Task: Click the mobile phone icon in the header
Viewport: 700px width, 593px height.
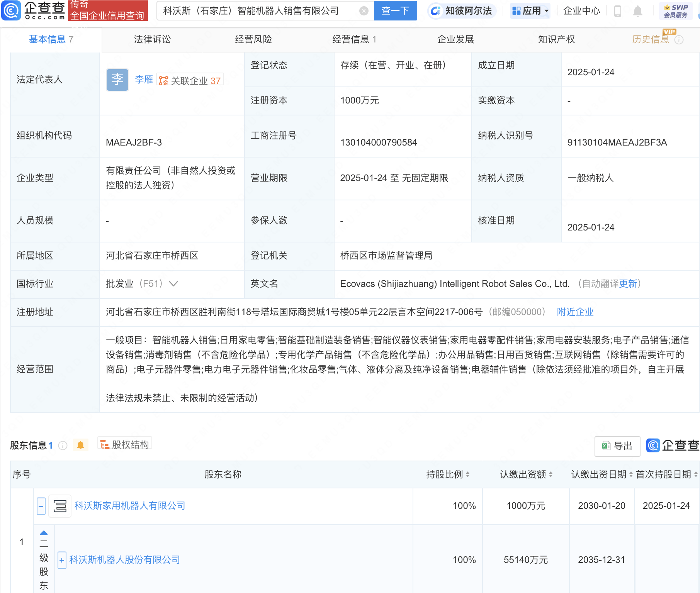Action: [617, 11]
